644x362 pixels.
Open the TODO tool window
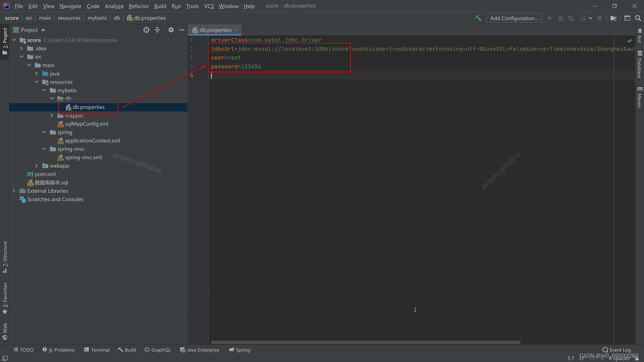tap(23, 350)
